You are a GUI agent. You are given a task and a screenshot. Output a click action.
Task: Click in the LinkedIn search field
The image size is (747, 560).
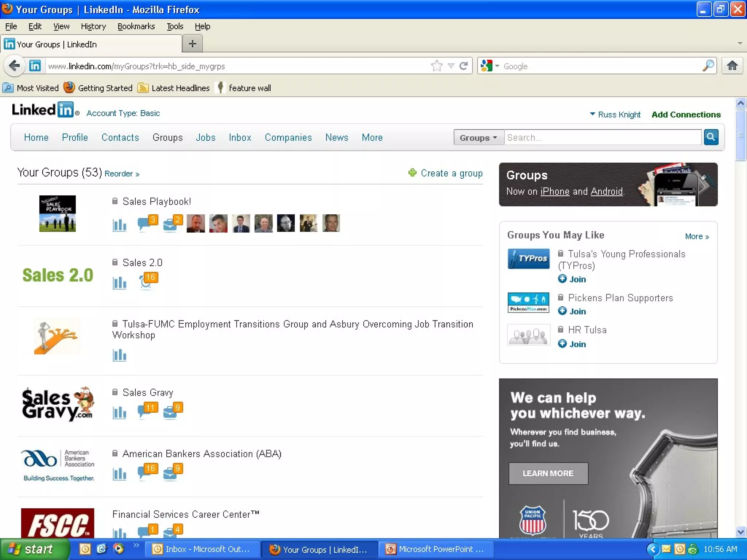(602, 137)
